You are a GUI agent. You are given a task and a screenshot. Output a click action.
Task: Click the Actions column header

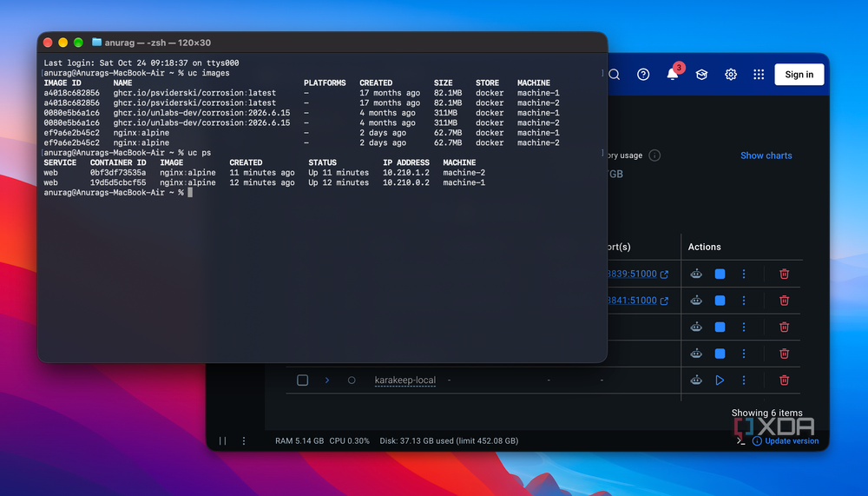704,248
